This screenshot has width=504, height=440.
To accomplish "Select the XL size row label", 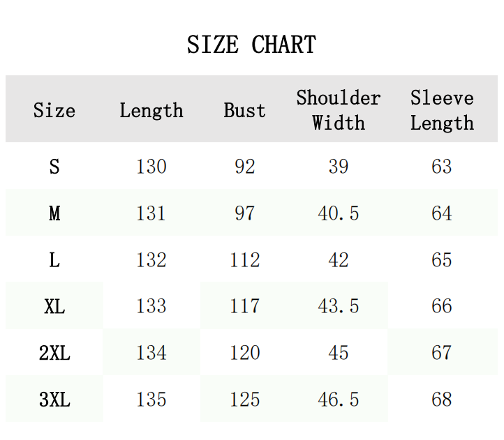I will tap(54, 306).
